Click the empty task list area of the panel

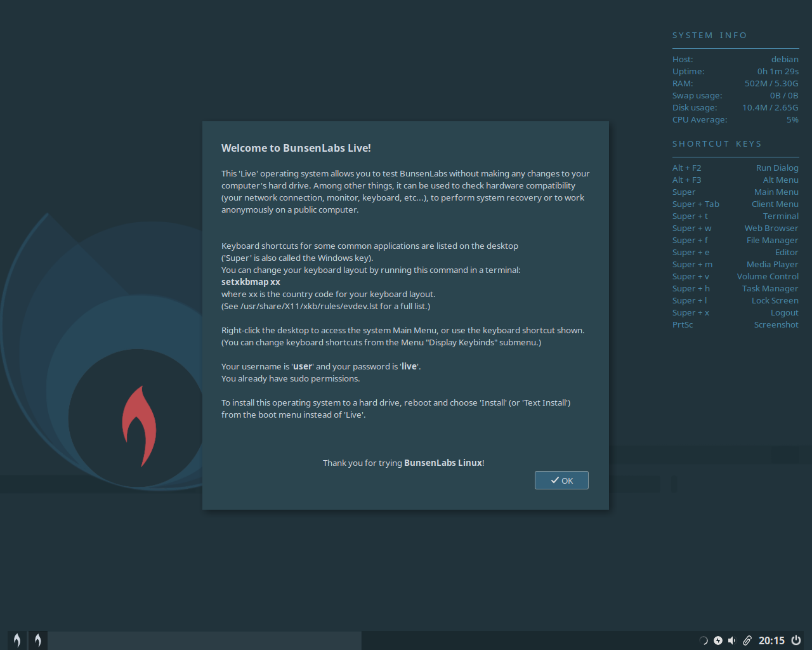pyautogui.click(x=204, y=640)
